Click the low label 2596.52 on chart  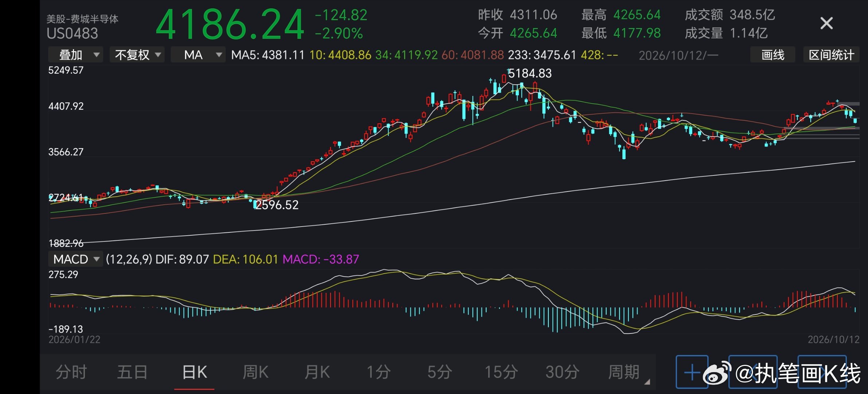tap(277, 205)
